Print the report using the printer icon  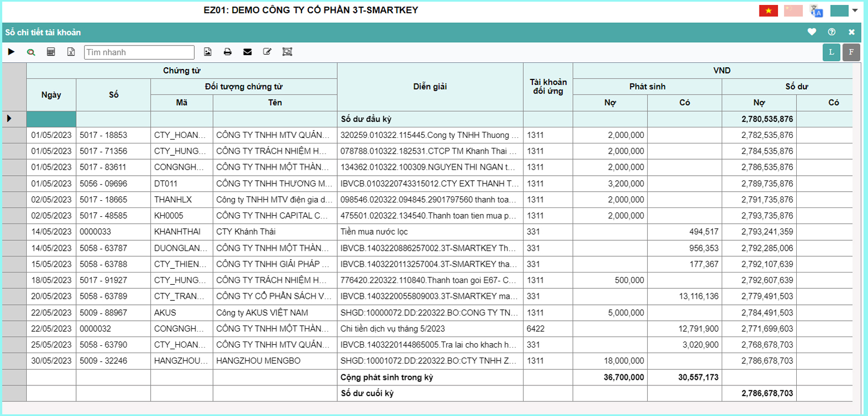[x=228, y=52]
